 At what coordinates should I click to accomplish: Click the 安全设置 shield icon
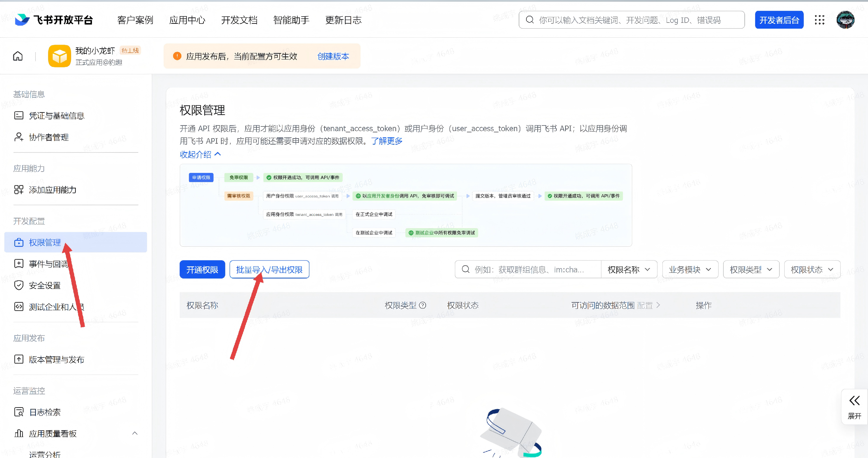[x=19, y=285]
